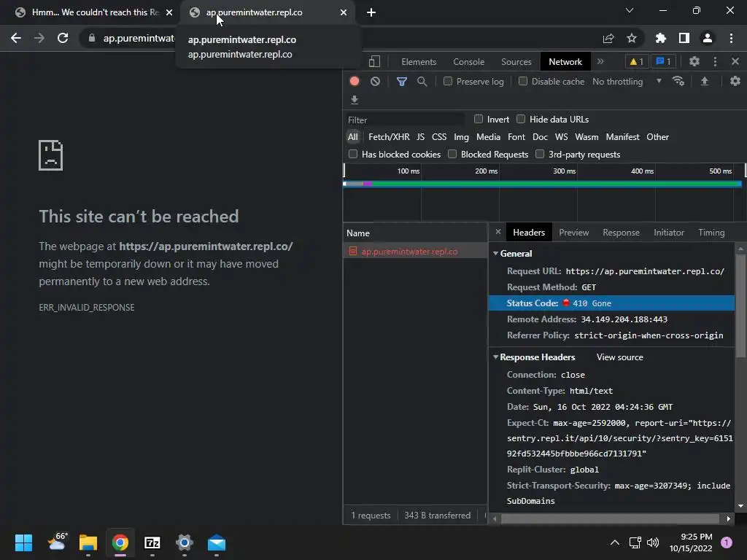The width and height of the screenshot is (747, 560).
Task: Import HAR file upload arrow
Action: (704, 82)
